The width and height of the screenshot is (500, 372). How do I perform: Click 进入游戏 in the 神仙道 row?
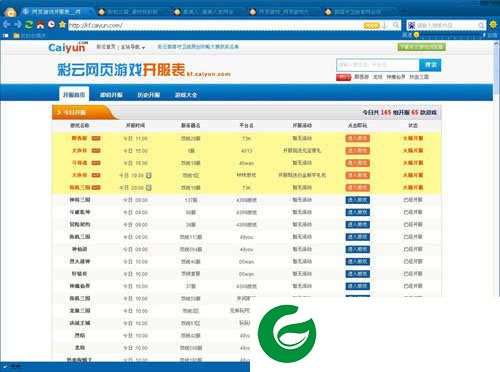pyautogui.click(x=358, y=249)
